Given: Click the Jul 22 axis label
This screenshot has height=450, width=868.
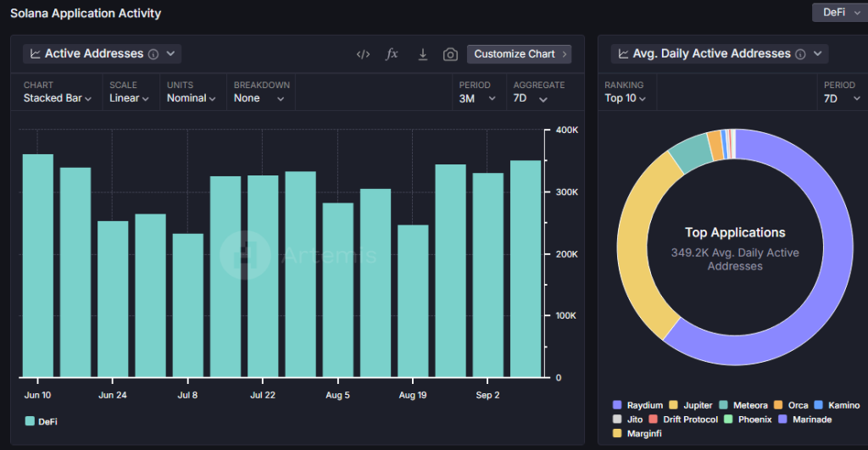Looking at the screenshot, I should 263,395.
